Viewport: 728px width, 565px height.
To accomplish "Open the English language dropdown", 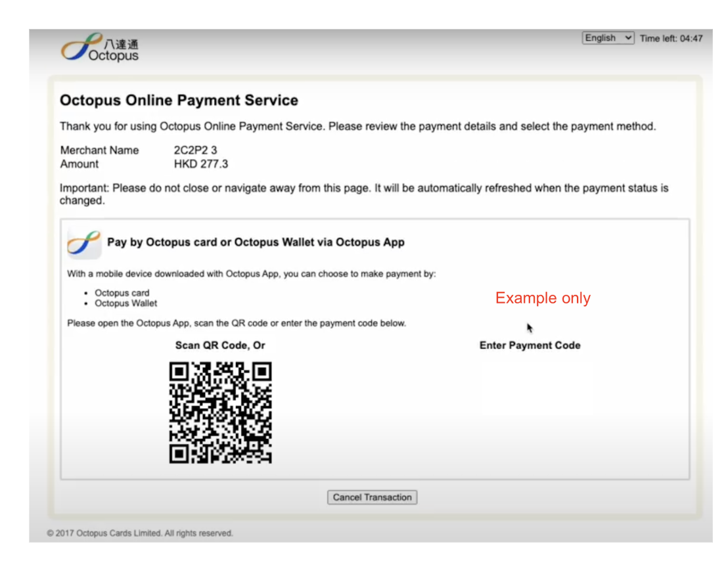I will [x=608, y=38].
